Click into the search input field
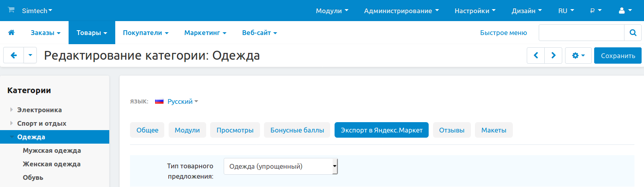This screenshot has width=644, height=187. (x=581, y=33)
